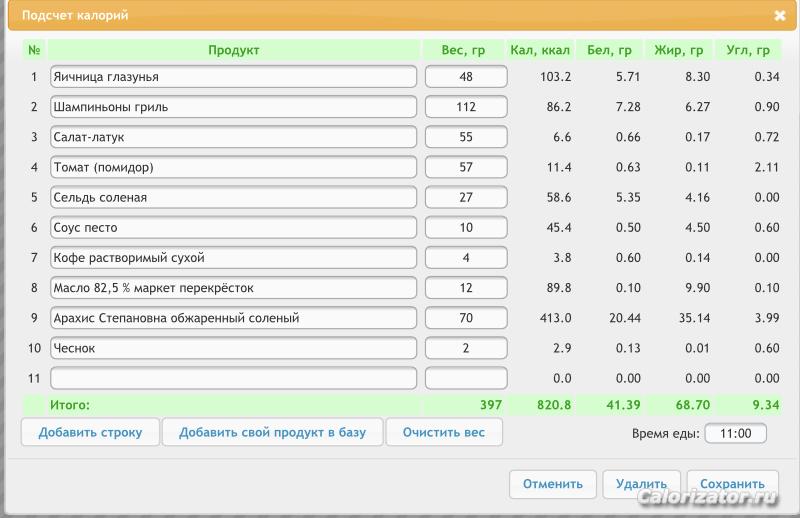Viewport: 800px width, 518px height.
Task: Click the Отменить button
Action: (x=553, y=484)
